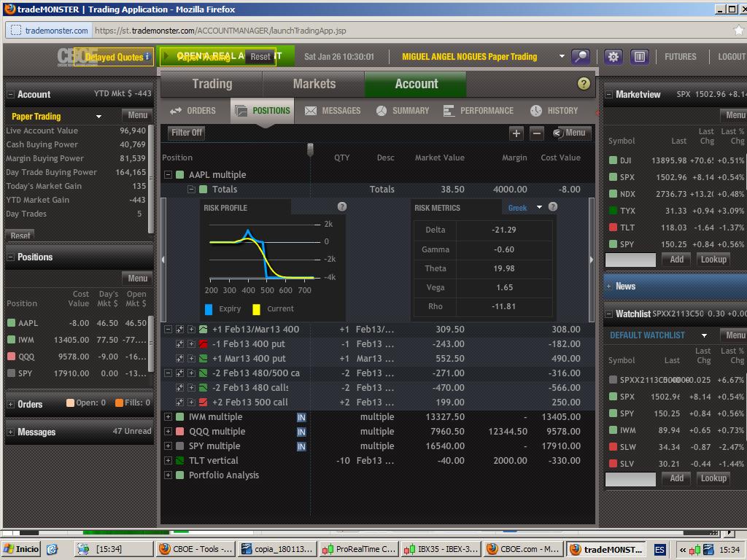Open the Summary sub-tab

pyautogui.click(x=403, y=111)
